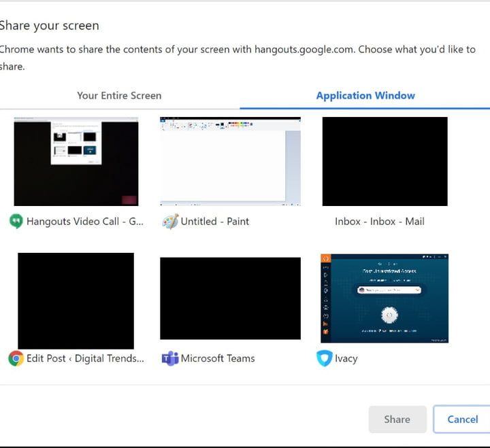Choose the Microsoft Teams window thumbnail
The width and height of the screenshot is (490, 448).
pyautogui.click(x=230, y=298)
